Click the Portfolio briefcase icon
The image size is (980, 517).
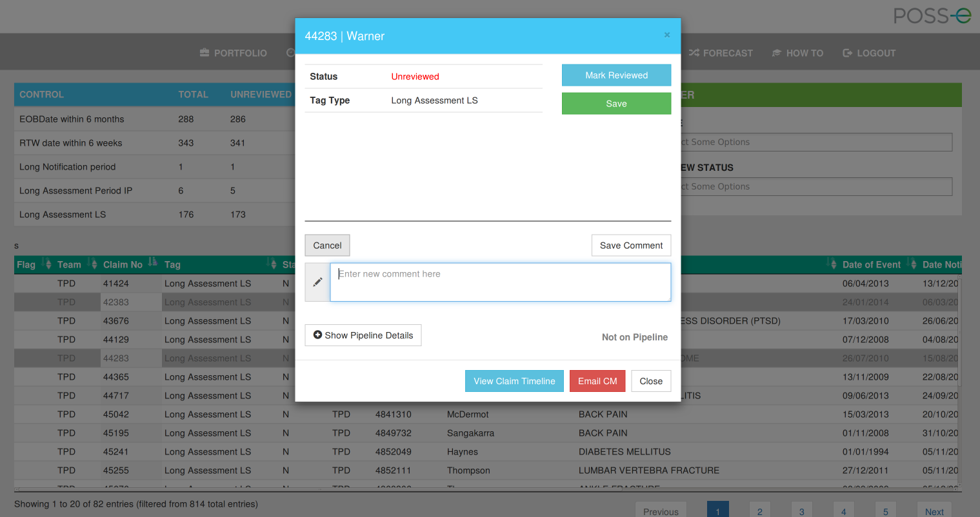click(x=205, y=53)
